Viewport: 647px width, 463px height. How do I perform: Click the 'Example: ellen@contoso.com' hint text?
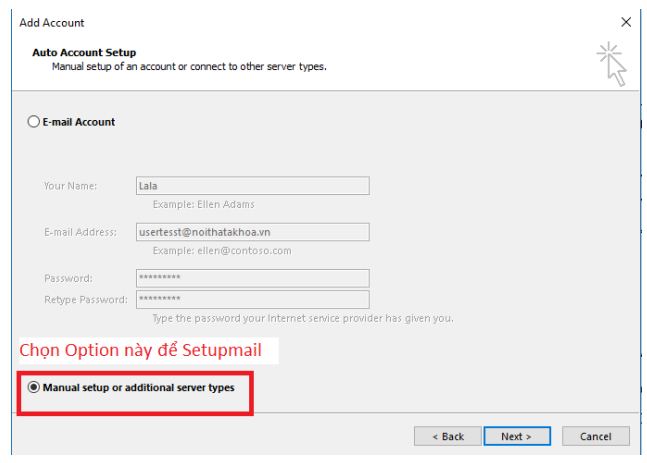222,251
